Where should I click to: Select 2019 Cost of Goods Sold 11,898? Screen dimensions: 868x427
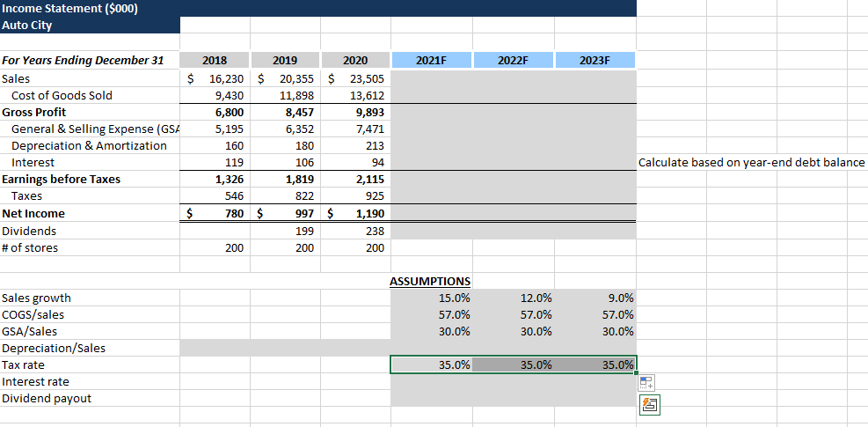(x=285, y=95)
